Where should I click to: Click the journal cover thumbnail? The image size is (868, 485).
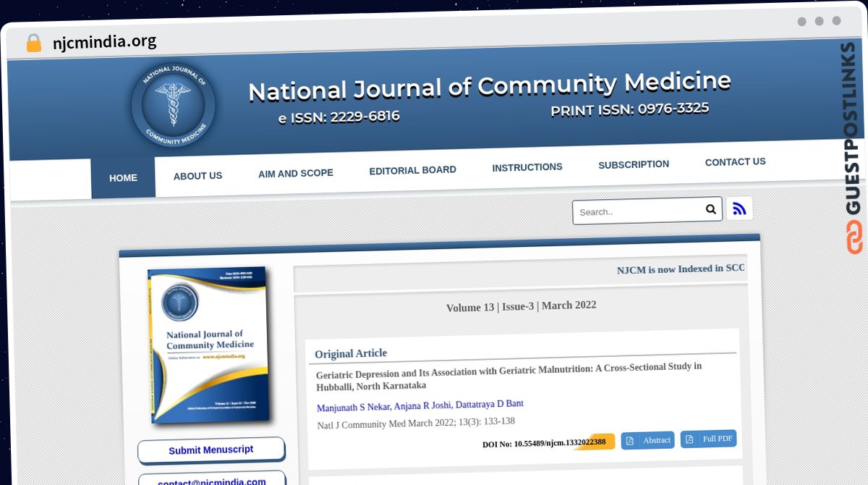click(x=208, y=345)
